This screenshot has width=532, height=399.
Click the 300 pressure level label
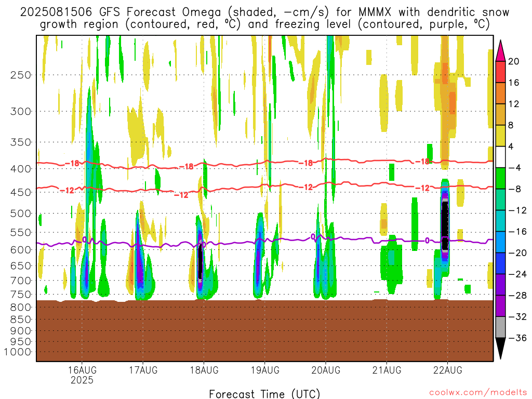coord(21,111)
